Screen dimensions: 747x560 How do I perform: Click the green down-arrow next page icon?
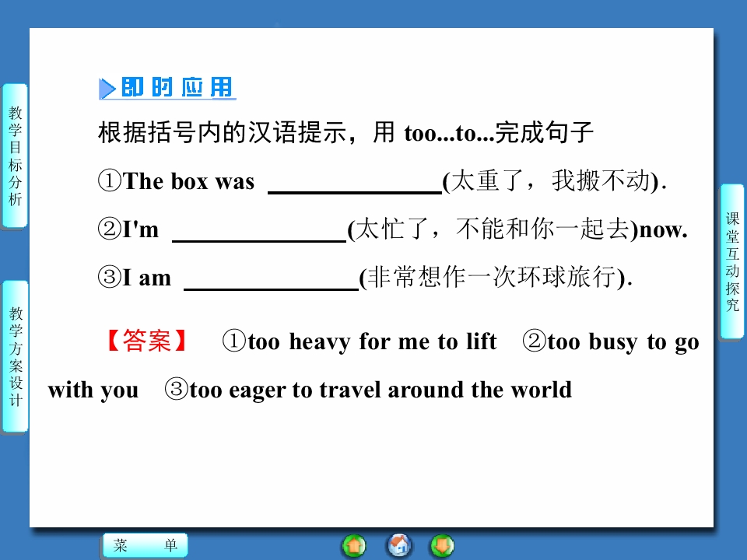pyautogui.click(x=442, y=546)
